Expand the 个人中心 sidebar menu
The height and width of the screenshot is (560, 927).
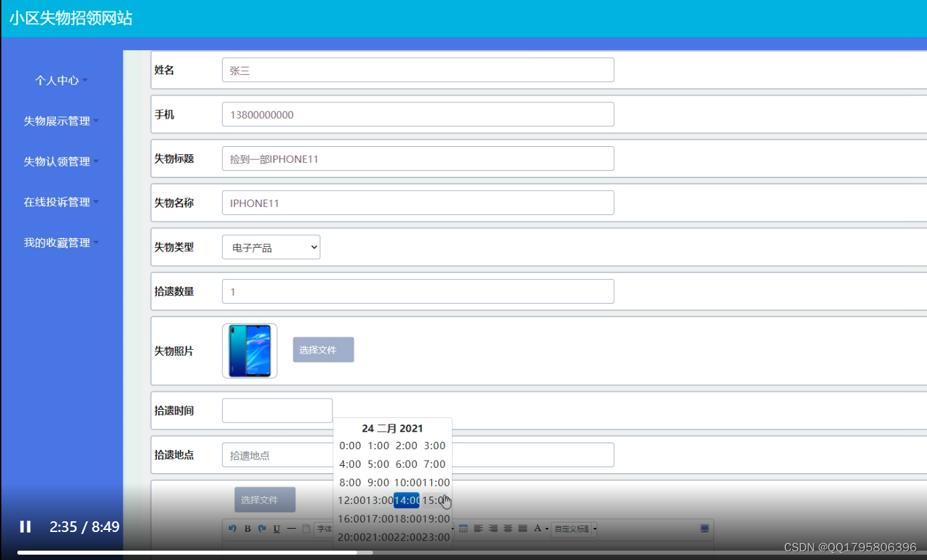point(61,80)
